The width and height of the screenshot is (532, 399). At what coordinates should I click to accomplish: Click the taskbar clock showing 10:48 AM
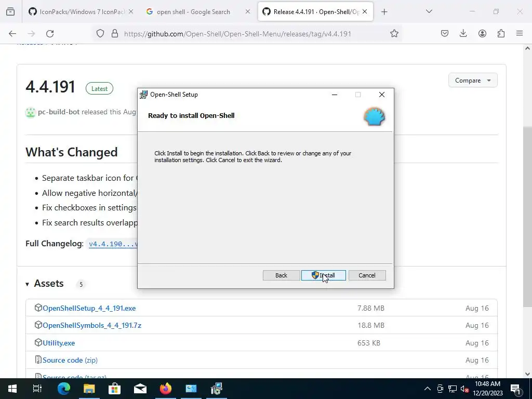click(487, 389)
